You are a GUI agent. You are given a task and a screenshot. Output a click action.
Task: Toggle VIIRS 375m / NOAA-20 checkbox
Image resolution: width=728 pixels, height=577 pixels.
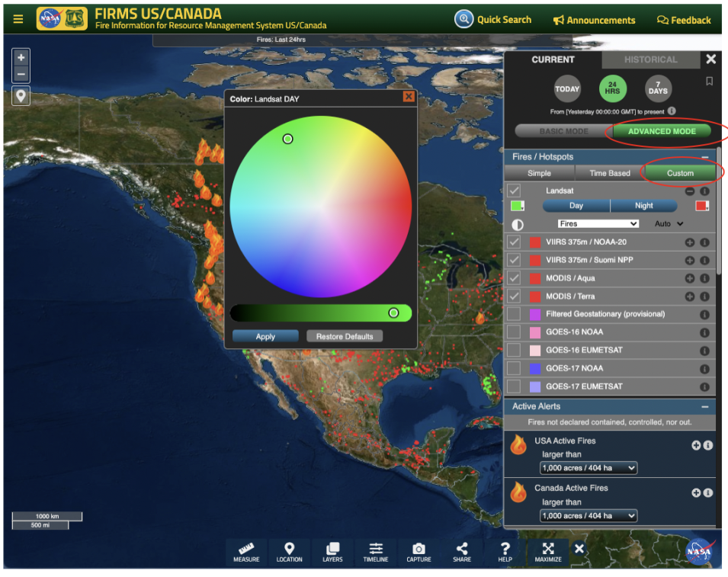pos(514,242)
